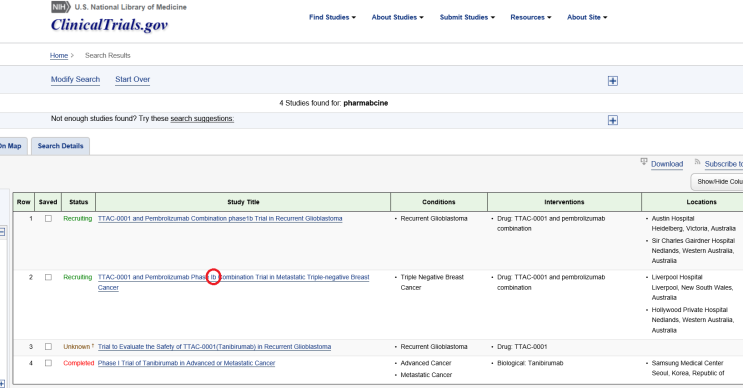Expand the search criteria plus icon
Image resolution: width=743 pixels, height=388 pixels.
click(613, 81)
